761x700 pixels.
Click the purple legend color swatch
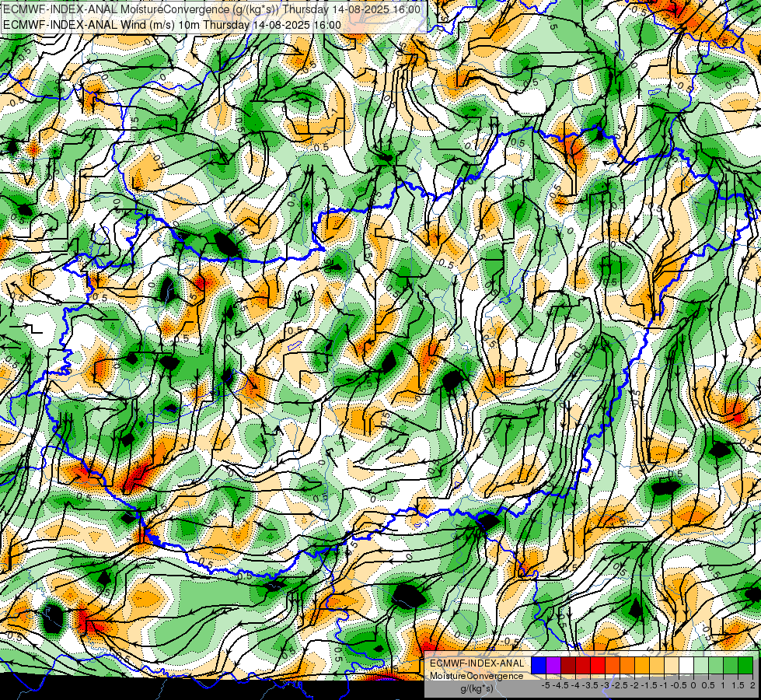point(553,665)
